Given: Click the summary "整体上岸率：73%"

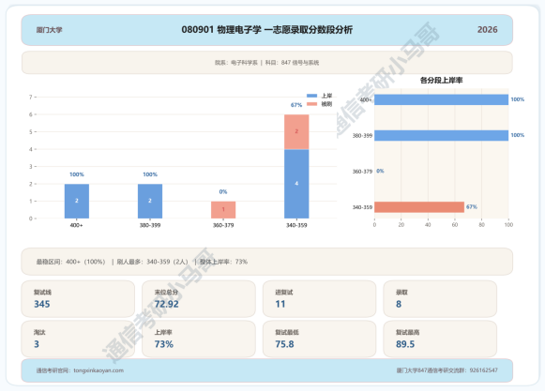Looking at the screenshot, I should (x=223, y=262).
